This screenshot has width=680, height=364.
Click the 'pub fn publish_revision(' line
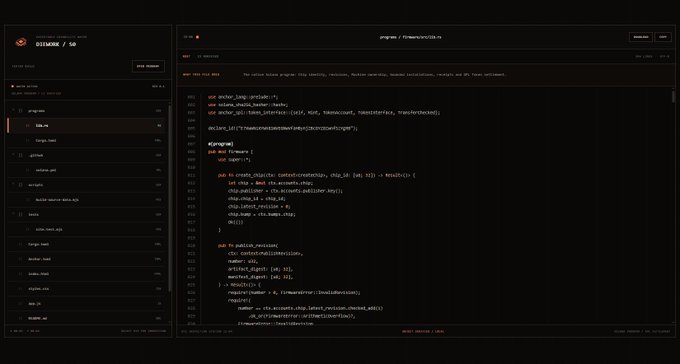click(x=248, y=246)
